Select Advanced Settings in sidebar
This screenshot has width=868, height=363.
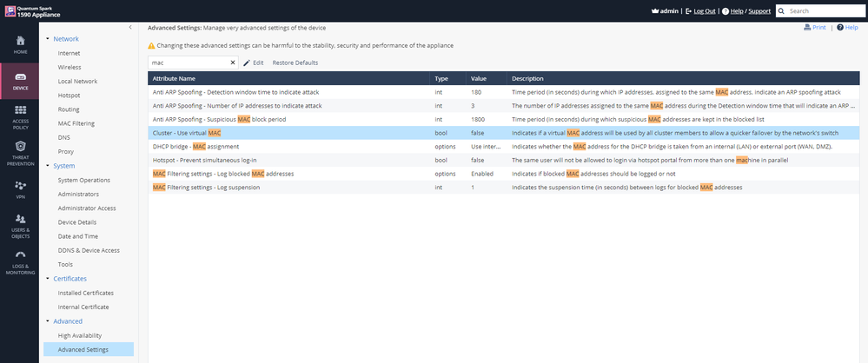pos(89,349)
